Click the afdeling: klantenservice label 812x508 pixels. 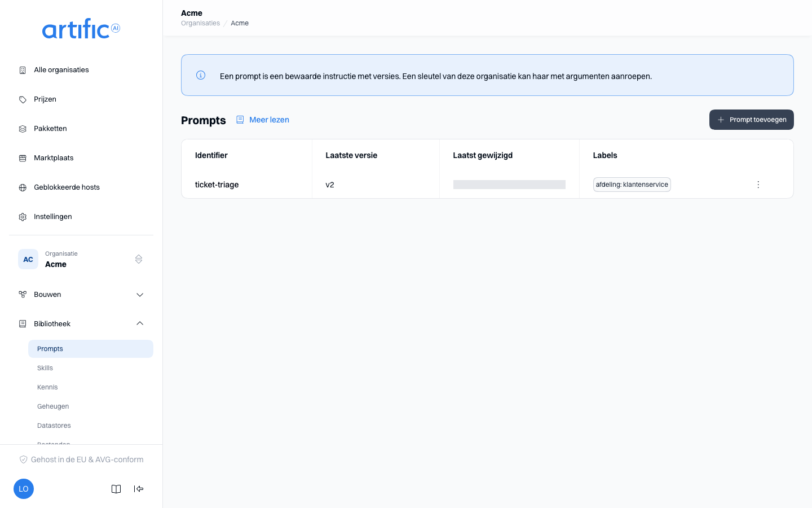(632, 185)
